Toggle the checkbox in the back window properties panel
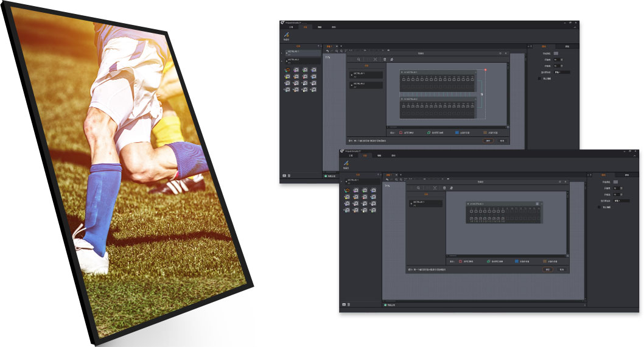 [x=539, y=79]
